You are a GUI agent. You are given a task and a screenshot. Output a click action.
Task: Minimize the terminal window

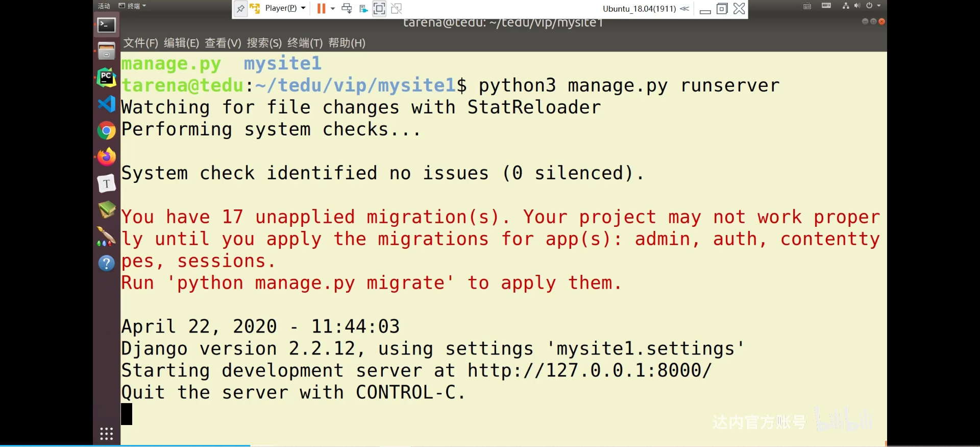[865, 21]
